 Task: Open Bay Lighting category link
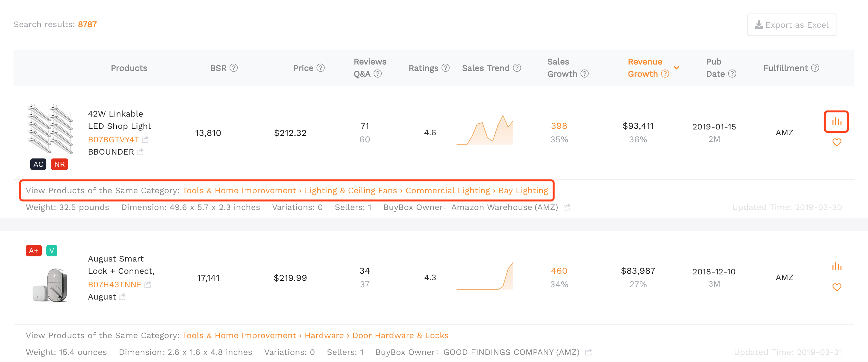pyautogui.click(x=523, y=190)
